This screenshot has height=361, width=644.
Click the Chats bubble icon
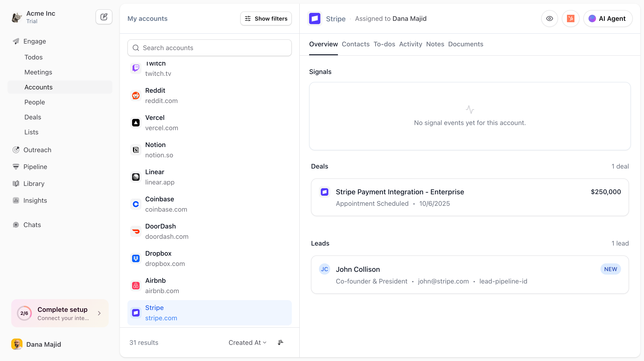point(16,225)
